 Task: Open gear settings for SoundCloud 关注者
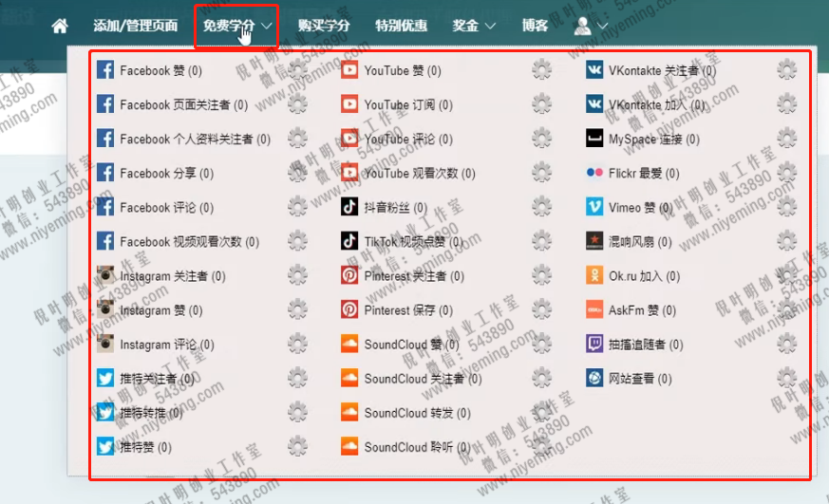tap(542, 379)
